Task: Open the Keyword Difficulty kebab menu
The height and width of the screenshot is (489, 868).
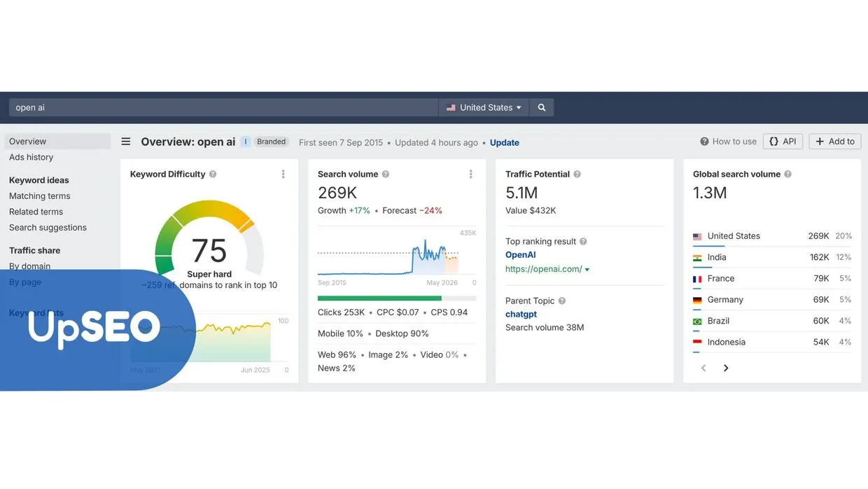Action: click(x=283, y=174)
